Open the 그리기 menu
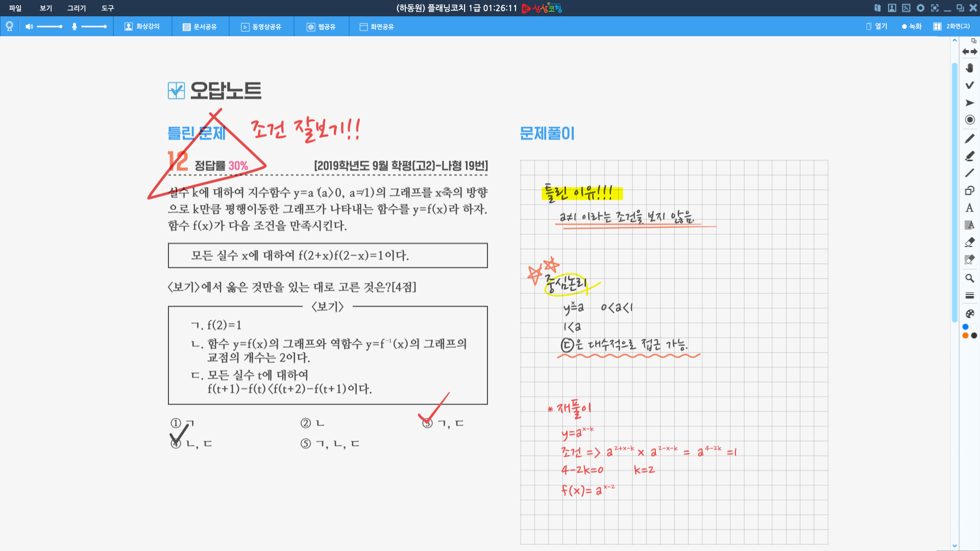Image resolution: width=980 pixels, height=551 pixels. 77,8
